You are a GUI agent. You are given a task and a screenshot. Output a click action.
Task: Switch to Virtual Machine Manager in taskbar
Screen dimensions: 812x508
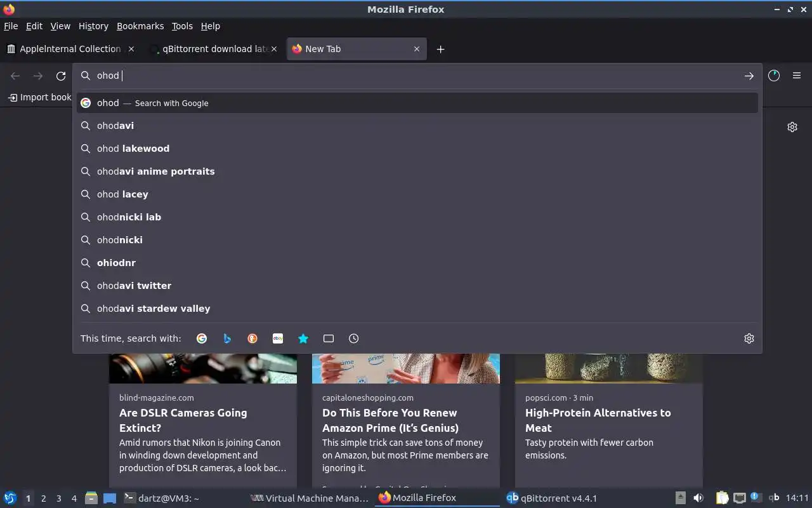pyautogui.click(x=310, y=498)
